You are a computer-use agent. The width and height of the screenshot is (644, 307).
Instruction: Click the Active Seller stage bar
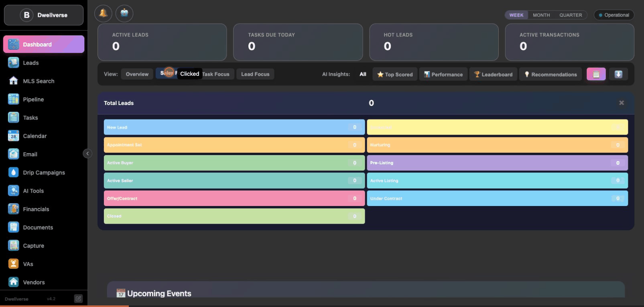234,180
